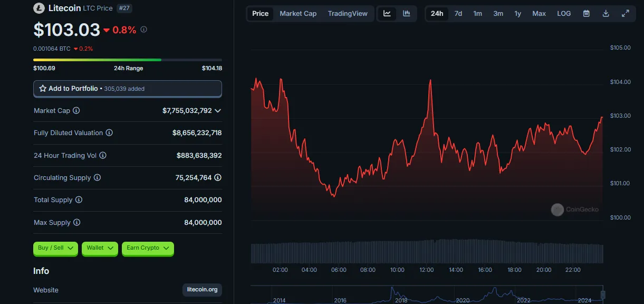This screenshot has width=644, height=304.
Task: Open the litecoin.org website link
Action: click(202, 290)
